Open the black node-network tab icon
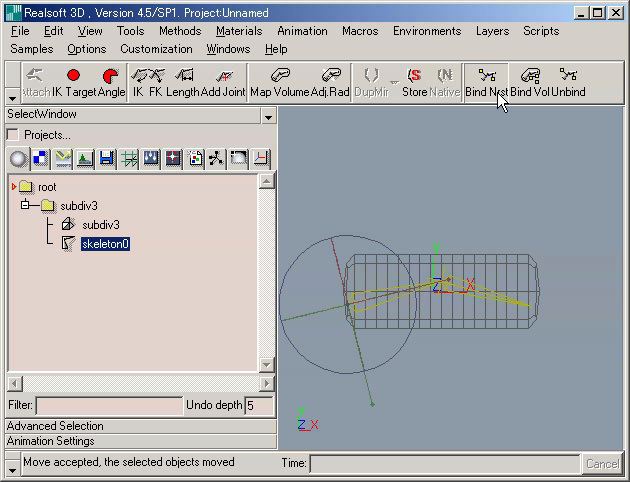The image size is (630, 482). click(217, 159)
